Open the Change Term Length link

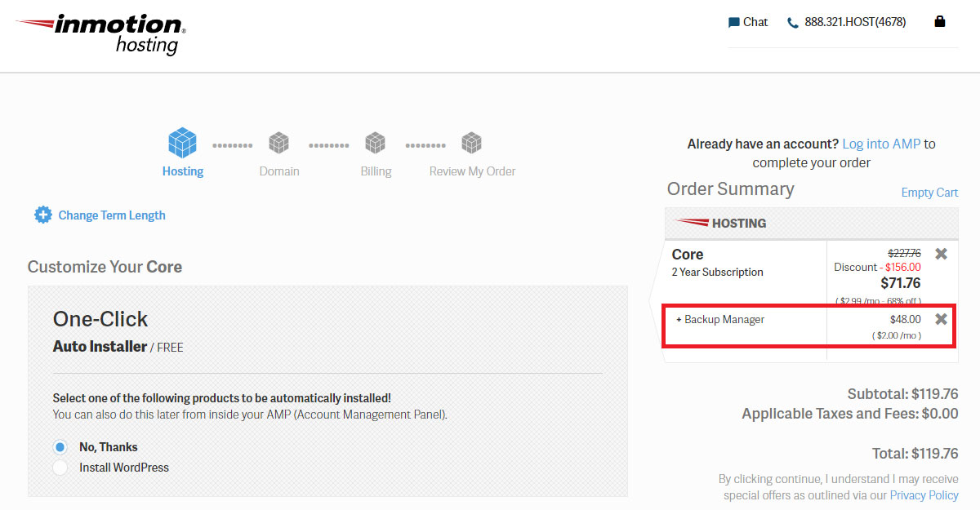[x=112, y=215]
